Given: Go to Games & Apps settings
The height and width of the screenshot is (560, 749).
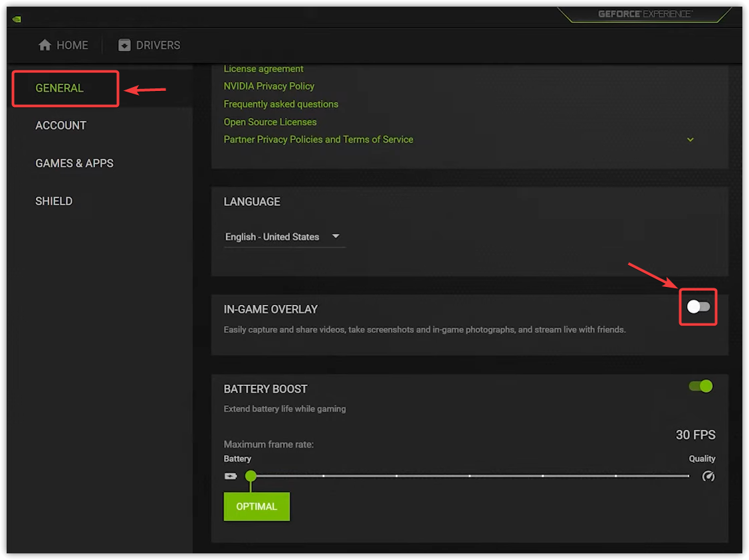Looking at the screenshot, I should [74, 163].
